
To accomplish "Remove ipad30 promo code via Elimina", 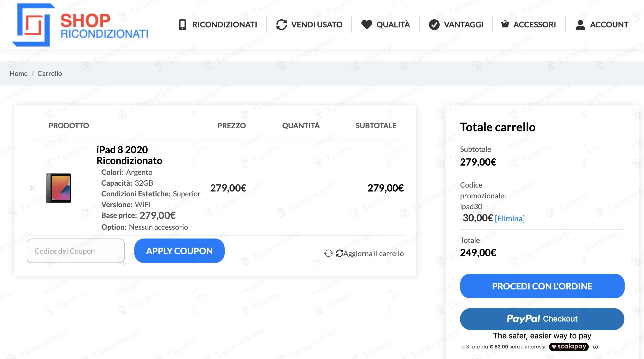I will pyautogui.click(x=510, y=218).
